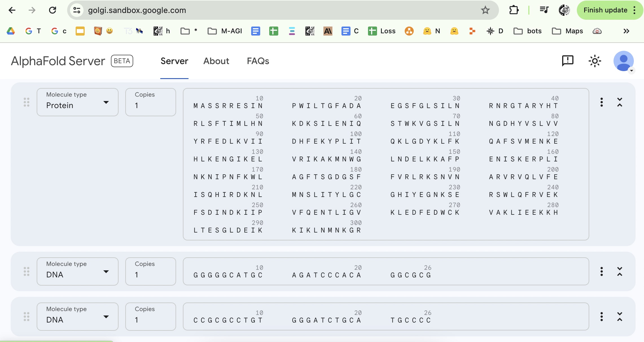Grab drag handle of first DNA row

(x=27, y=271)
